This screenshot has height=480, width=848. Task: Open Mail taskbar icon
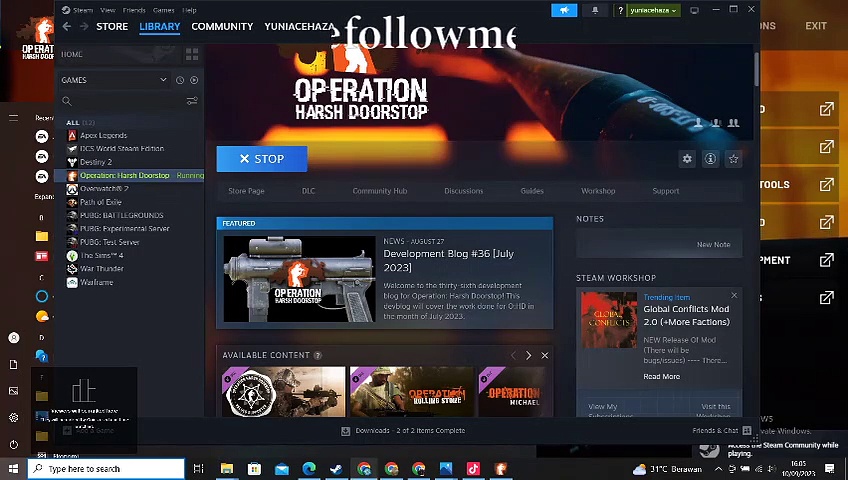(282, 469)
